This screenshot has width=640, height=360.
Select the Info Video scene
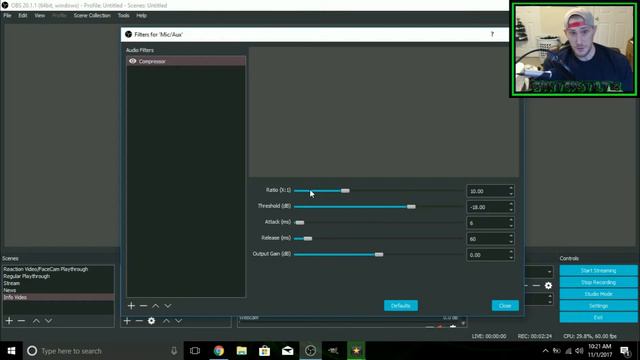[58, 297]
